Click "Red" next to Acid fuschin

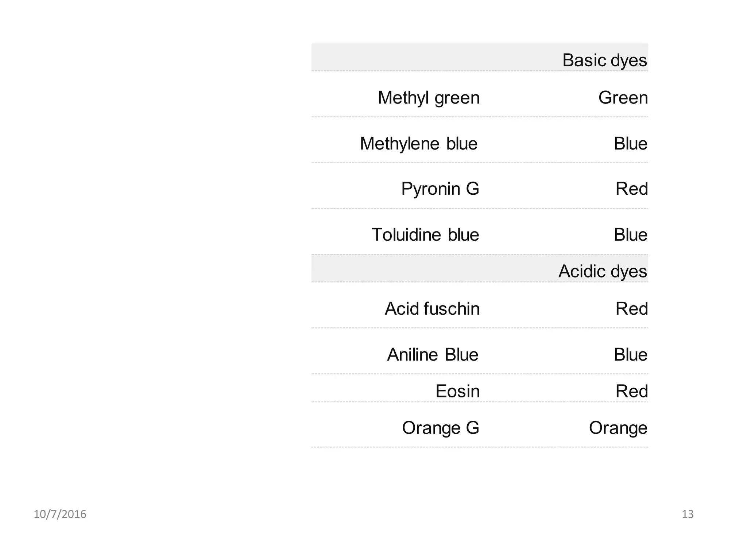coord(631,309)
